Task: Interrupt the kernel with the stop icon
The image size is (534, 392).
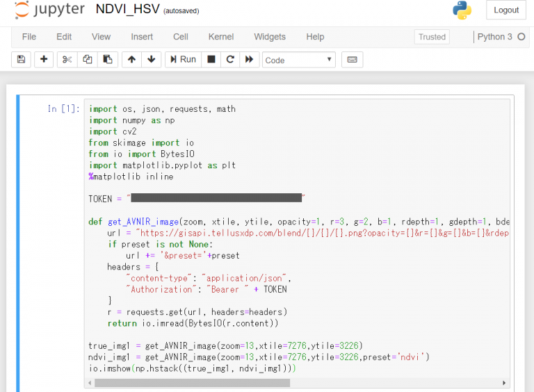Action: click(211, 60)
